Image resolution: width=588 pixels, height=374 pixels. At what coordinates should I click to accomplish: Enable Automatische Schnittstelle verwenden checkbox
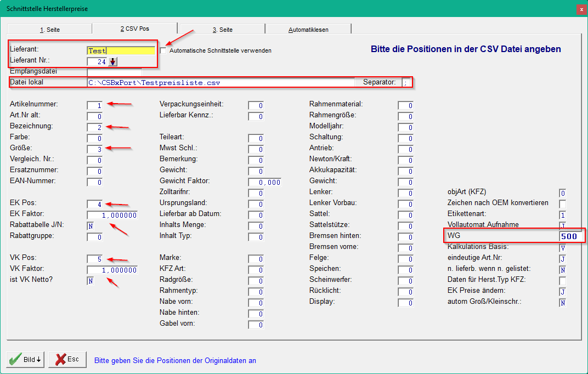[x=163, y=50]
